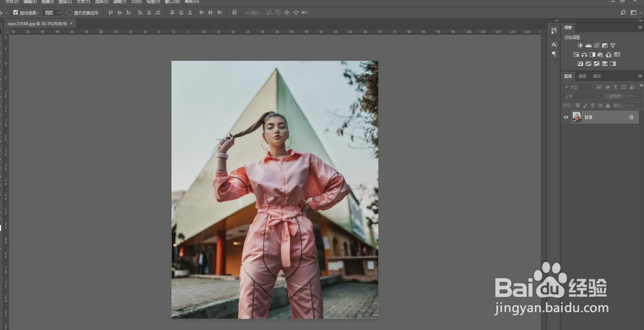The width and height of the screenshot is (644, 330).
Task: Add Gradient Map adjustment
Action: [613, 64]
